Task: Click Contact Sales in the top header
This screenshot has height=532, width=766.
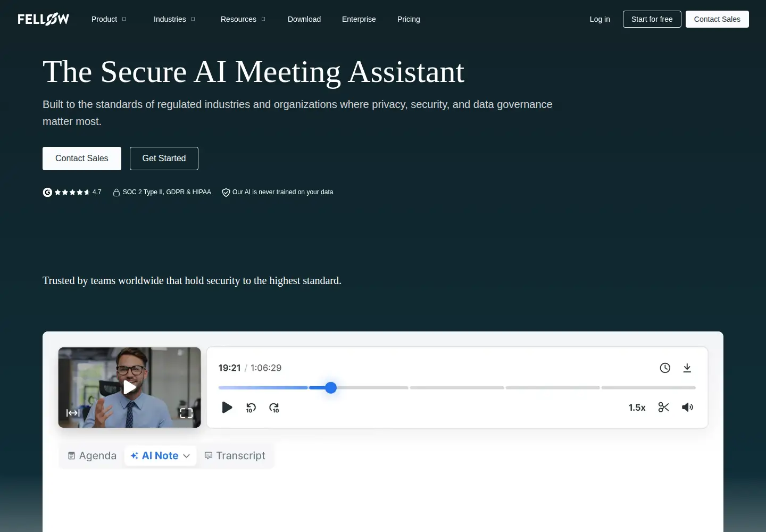Action: tap(717, 19)
